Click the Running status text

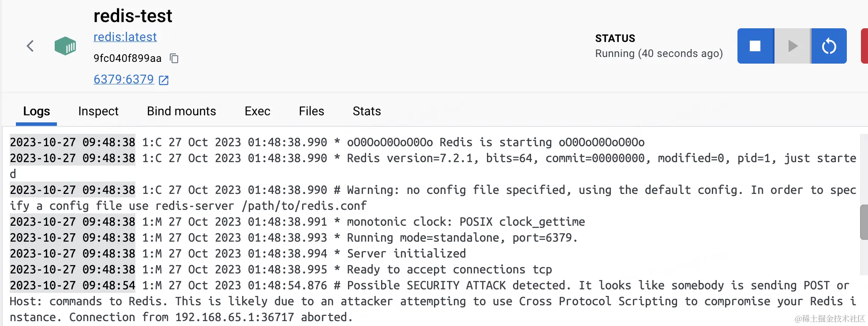[x=658, y=53]
